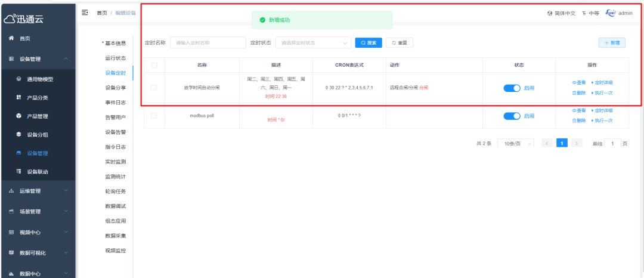Change font size setting 中等
Screen dimensions: 644x278
(x=590, y=13)
